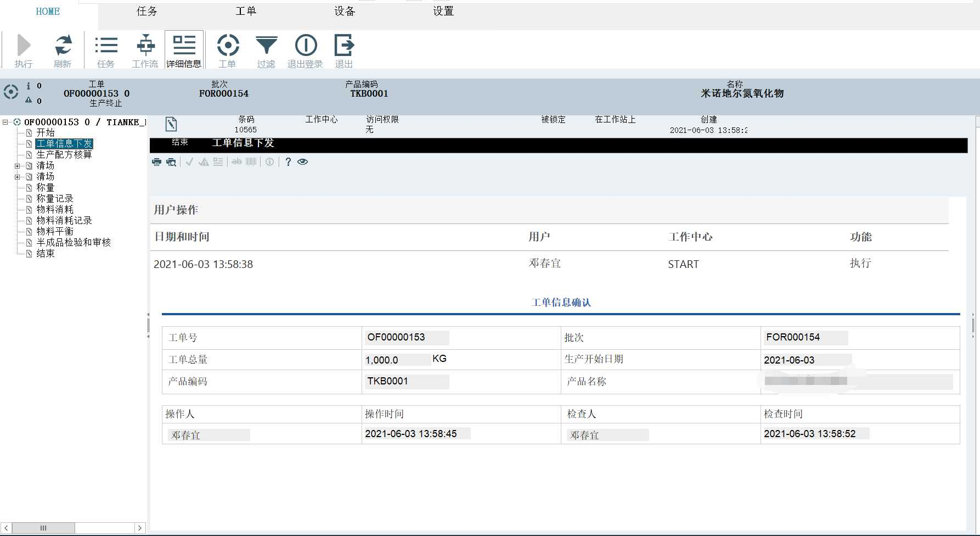Open the 工单 menu tab
Viewport: 980px width, 536px height.
click(246, 11)
